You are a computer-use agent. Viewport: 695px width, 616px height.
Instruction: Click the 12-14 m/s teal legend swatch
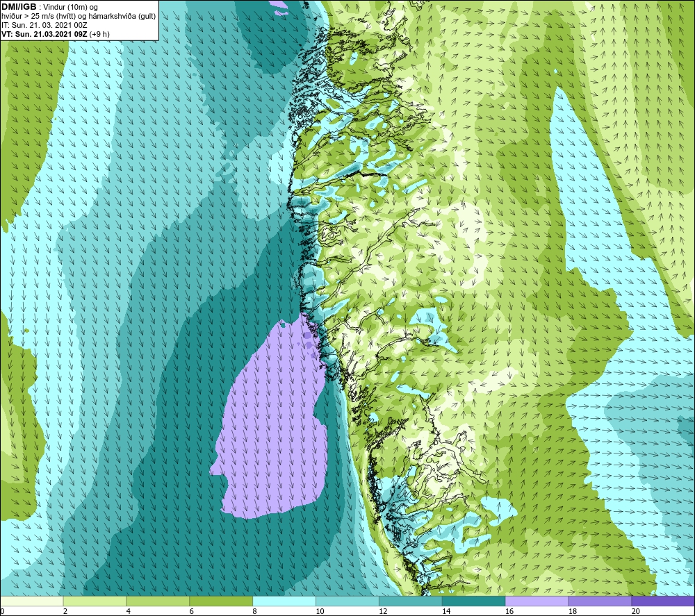pyautogui.click(x=411, y=601)
